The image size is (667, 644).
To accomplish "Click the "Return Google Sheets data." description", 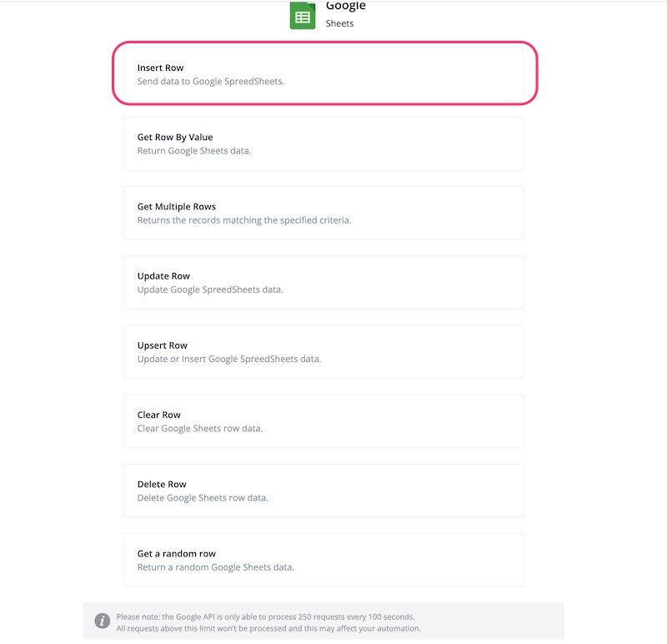I will (194, 151).
